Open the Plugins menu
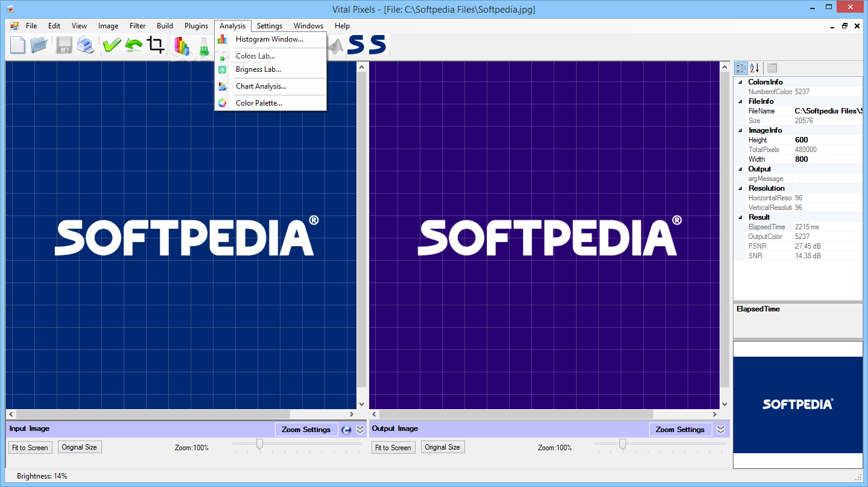This screenshot has height=487, width=868. [196, 26]
